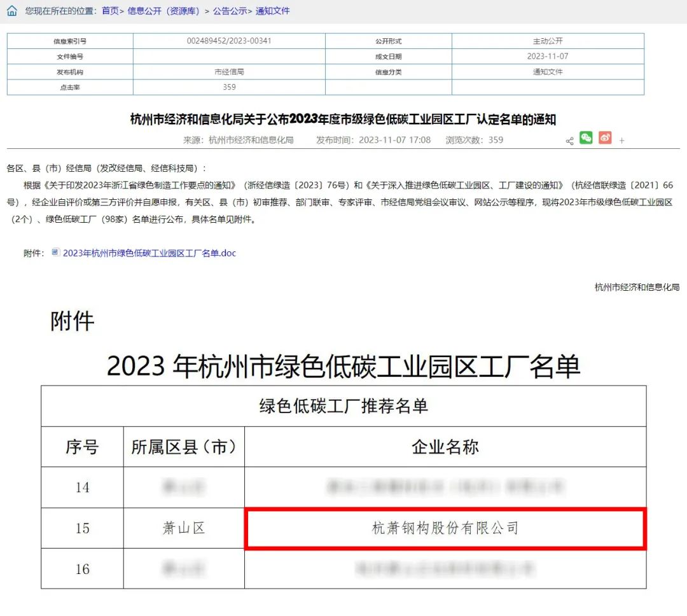Share the notice via Weibo icon
687x616 pixels.
[x=604, y=137]
